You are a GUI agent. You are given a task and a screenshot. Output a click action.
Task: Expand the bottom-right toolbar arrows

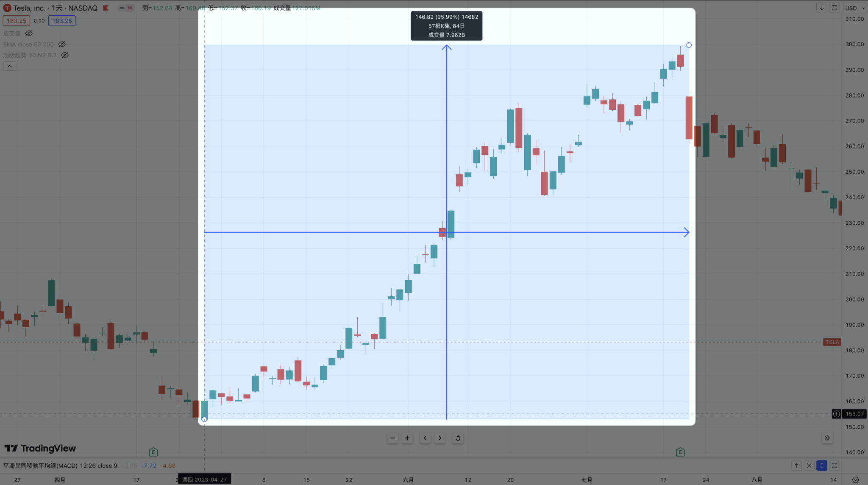(827, 438)
